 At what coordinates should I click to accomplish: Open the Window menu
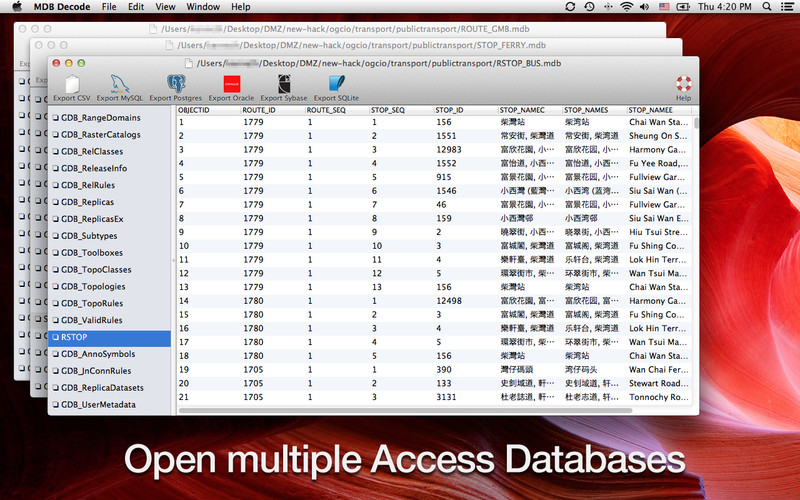click(x=203, y=7)
